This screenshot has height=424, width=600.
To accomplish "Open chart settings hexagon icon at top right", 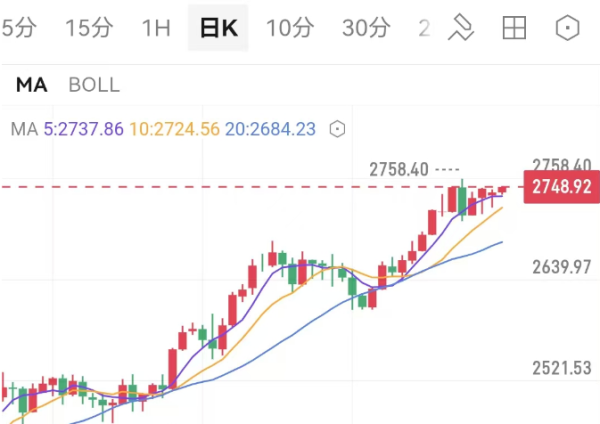I will (568, 28).
